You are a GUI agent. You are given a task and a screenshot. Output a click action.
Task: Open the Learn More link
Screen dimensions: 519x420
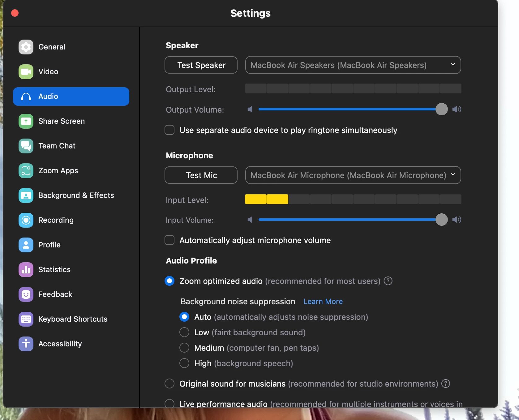pyautogui.click(x=323, y=301)
